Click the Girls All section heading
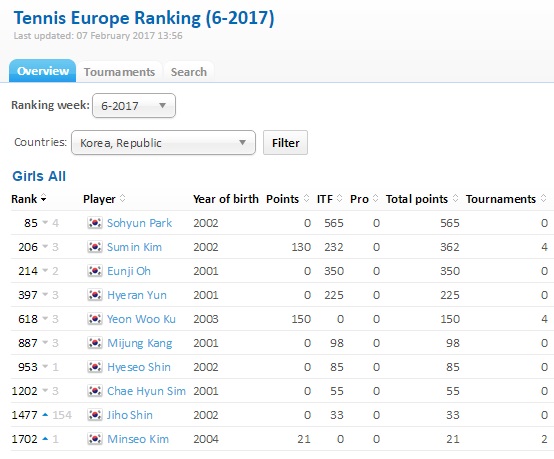 point(39,176)
